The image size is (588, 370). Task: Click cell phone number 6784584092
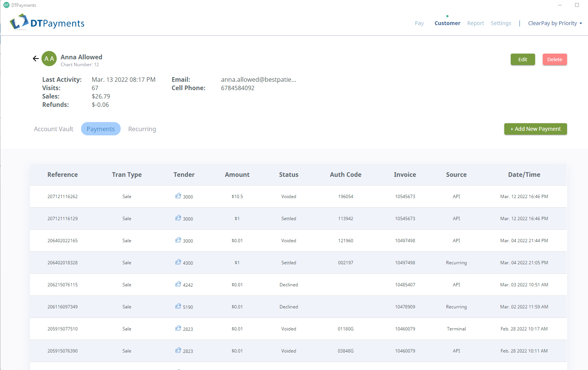pyautogui.click(x=238, y=88)
